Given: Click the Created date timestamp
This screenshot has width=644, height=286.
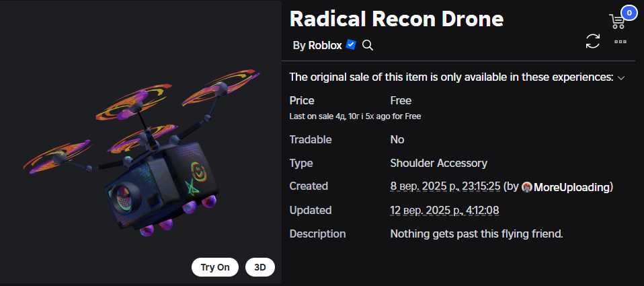Looking at the screenshot, I should 445,186.
